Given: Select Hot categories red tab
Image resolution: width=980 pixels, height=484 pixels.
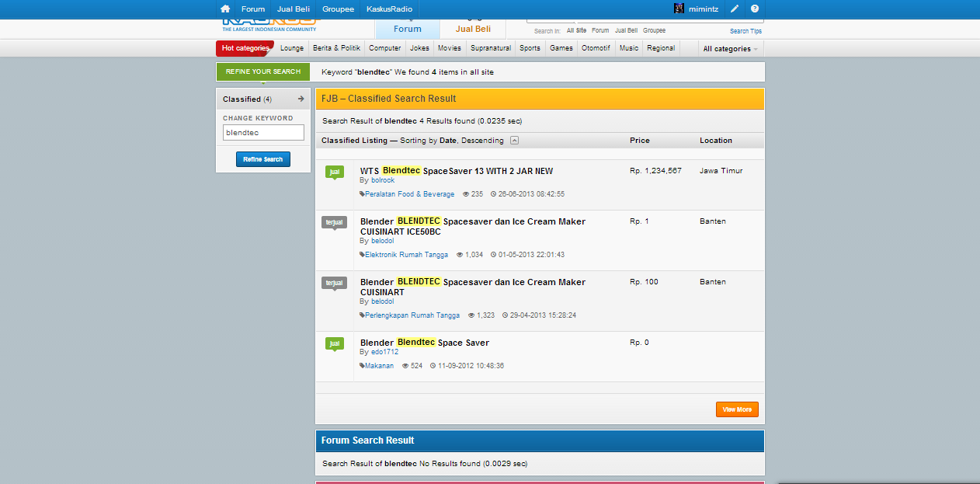Looking at the screenshot, I should (x=245, y=48).
